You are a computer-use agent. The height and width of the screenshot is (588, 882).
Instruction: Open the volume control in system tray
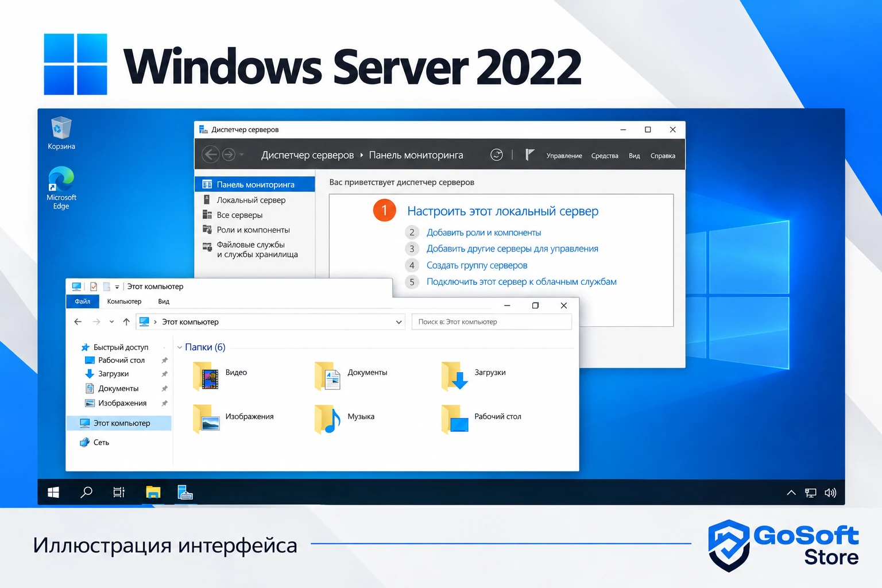point(830,493)
